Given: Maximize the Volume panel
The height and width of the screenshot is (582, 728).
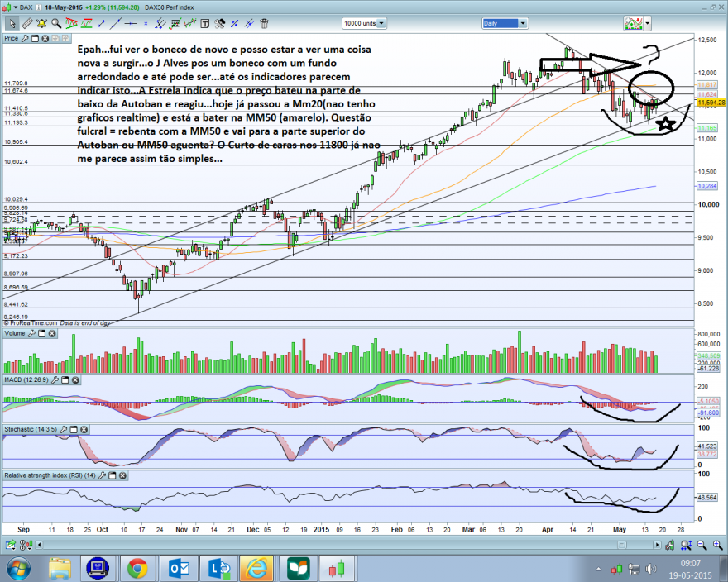Looking at the screenshot, I should pos(42,333).
